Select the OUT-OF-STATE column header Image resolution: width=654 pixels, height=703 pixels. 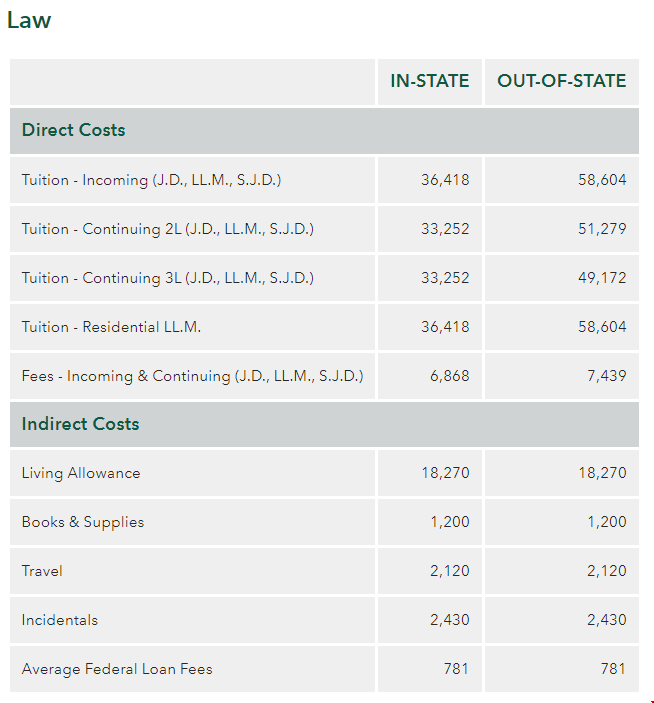point(561,81)
